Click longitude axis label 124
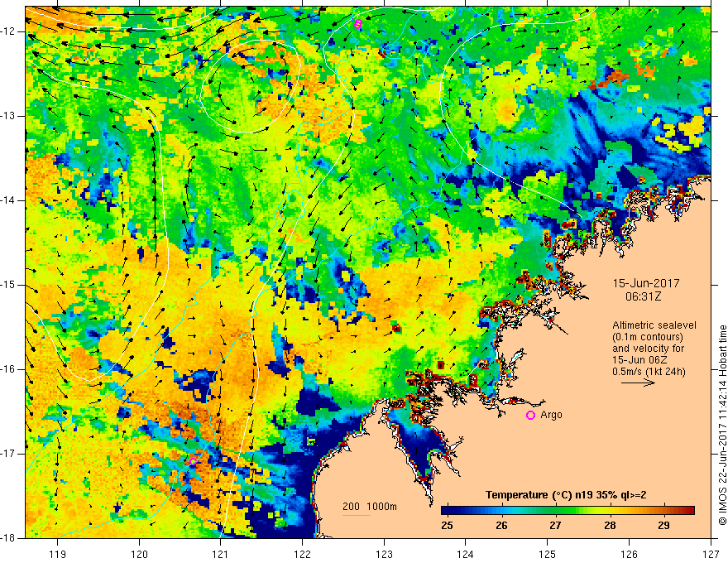Screen dimensions: 728x563 466,554
